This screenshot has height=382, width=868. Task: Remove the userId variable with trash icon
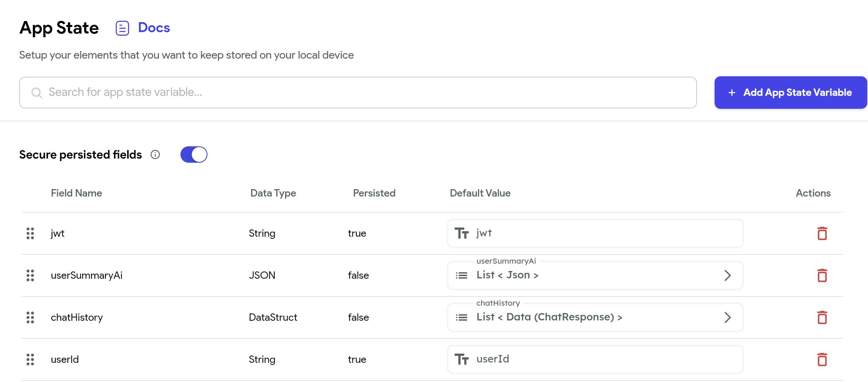click(x=822, y=360)
